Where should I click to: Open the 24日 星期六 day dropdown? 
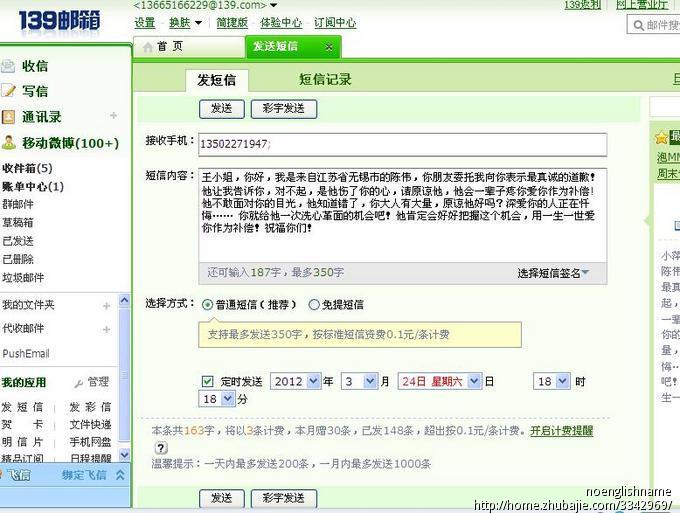point(474,382)
